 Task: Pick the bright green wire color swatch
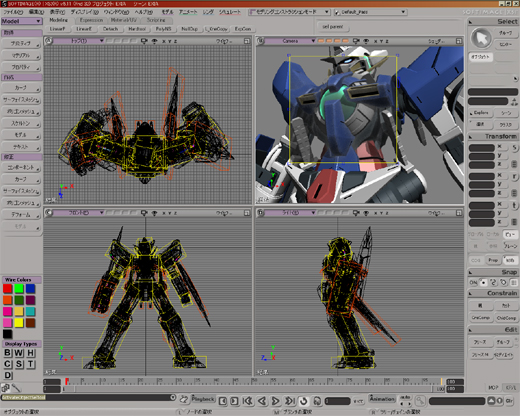tap(19, 289)
